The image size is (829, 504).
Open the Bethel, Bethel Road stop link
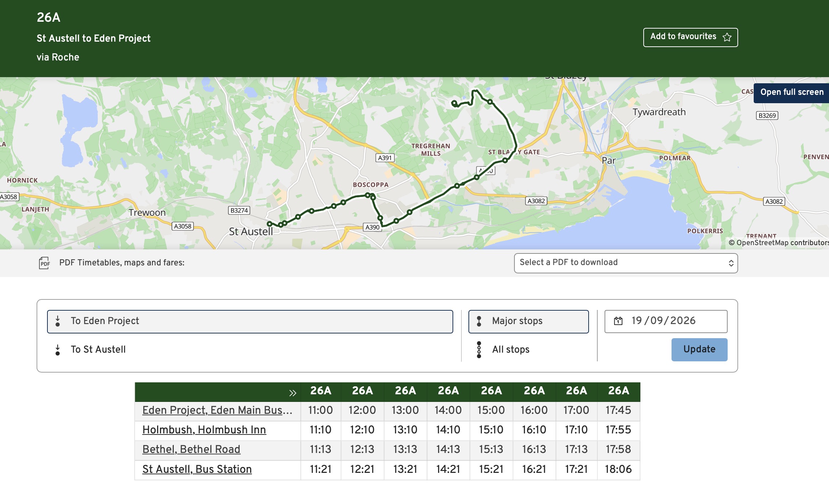tap(191, 449)
